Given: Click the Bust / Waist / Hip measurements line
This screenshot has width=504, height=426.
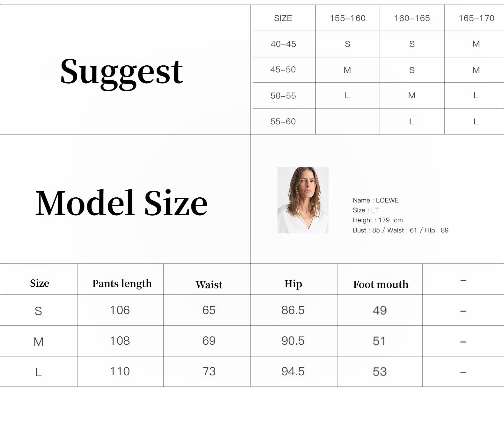Looking at the screenshot, I should point(400,230).
